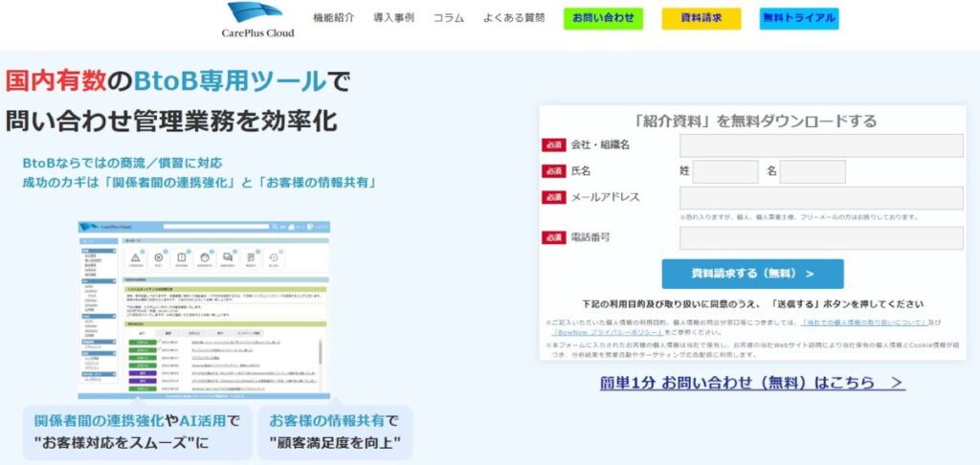Open the 機能紹介 menu item
The image size is (980, 465).
pyautogui.click(x=333, y=18)
